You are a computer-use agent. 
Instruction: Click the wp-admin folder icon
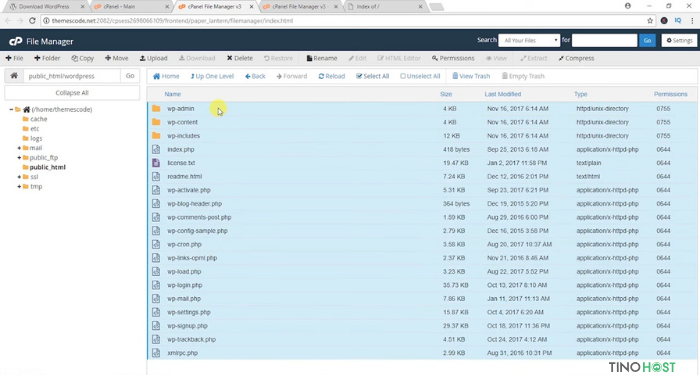click(156, 108)
